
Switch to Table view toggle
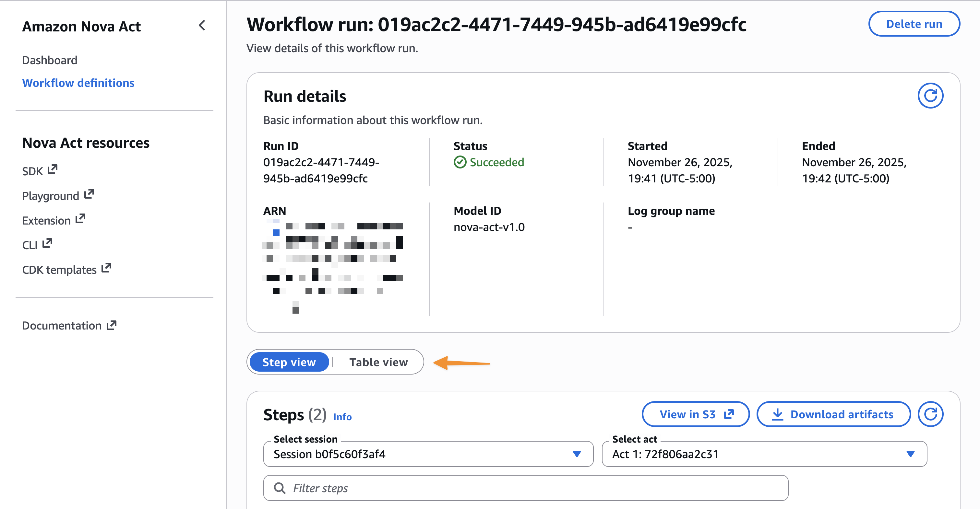click(378, 362)
